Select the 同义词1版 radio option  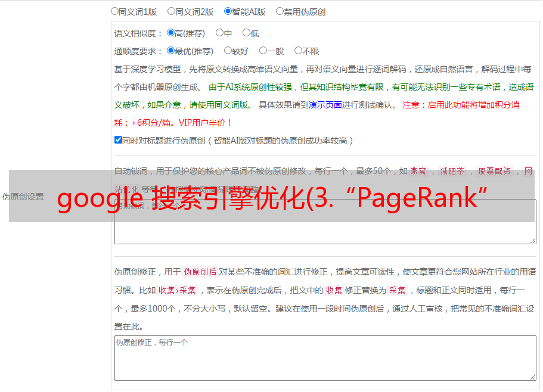(x=114, y=11)
